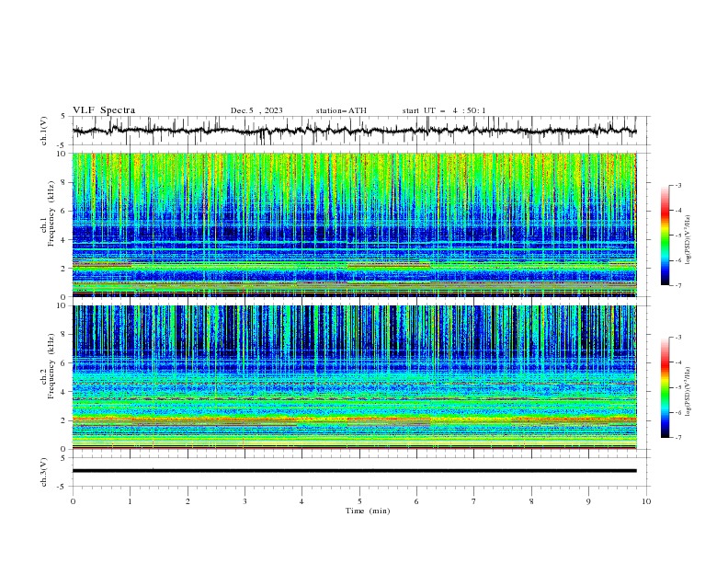Click the "-3" tick on ch.1 colorbar

[x=677, y=185]
